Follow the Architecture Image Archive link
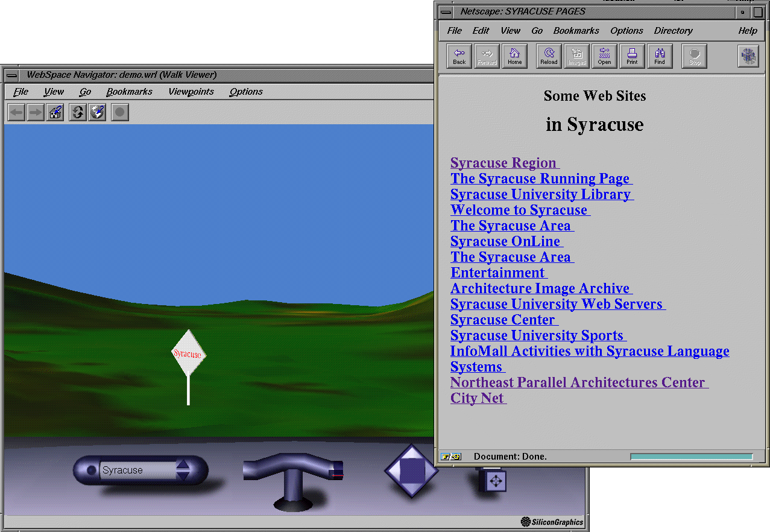The height and width of the screenshot is (532, 770). (541, 288)
